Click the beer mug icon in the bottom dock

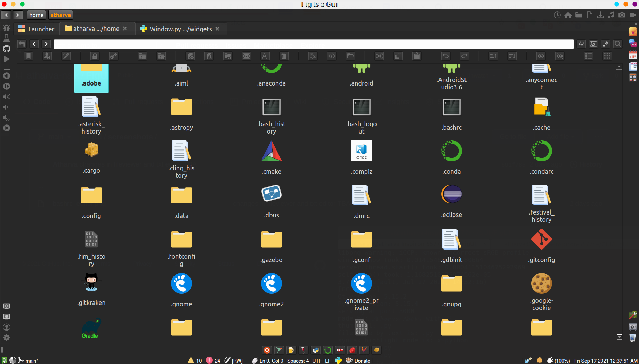(291, 350)
